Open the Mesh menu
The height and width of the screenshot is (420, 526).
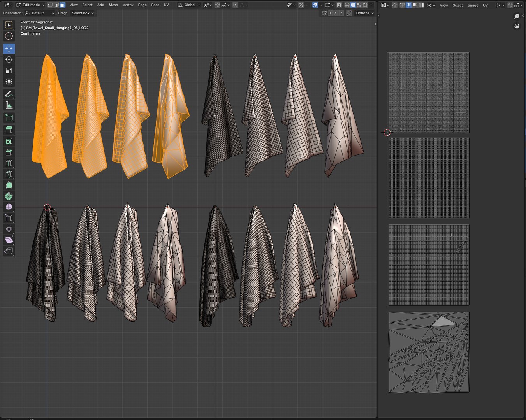113,5
